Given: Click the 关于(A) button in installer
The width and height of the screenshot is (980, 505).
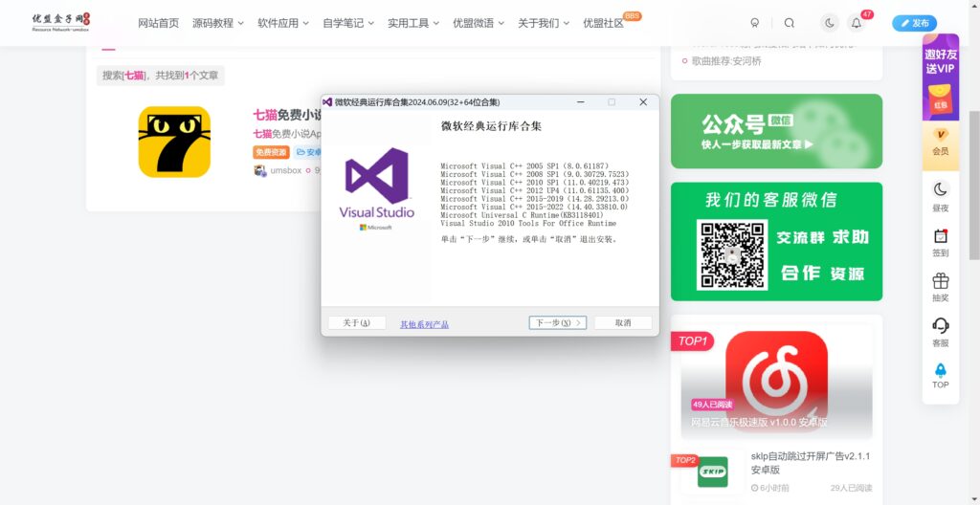Looking at the screenshot, I should 357,323.
